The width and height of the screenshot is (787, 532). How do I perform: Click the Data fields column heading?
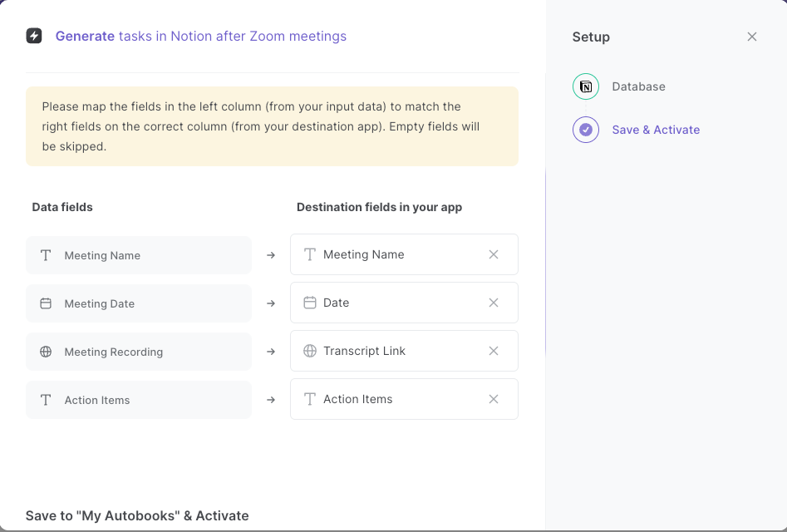pyautogui.click(x=62, y=207)
